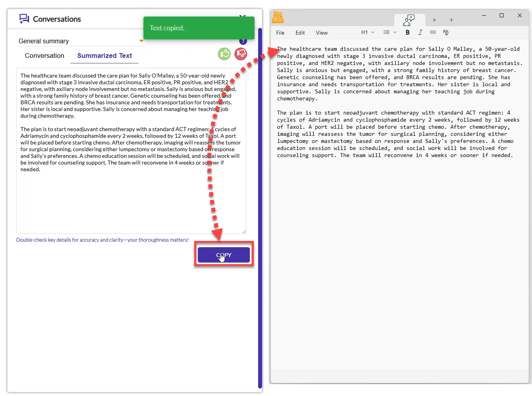Give a thumbs down on the summary
The image size is (532, 396).
coord(241,54)
